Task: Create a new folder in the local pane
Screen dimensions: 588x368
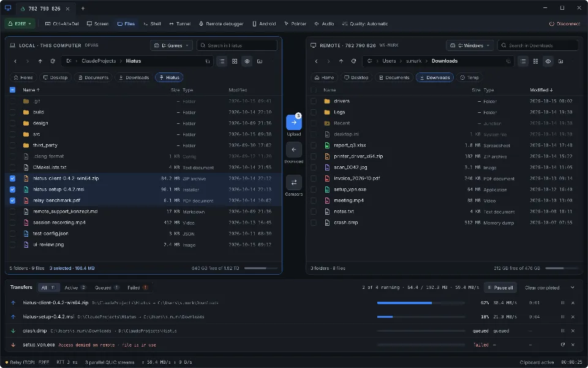Action: pos(260,61)
